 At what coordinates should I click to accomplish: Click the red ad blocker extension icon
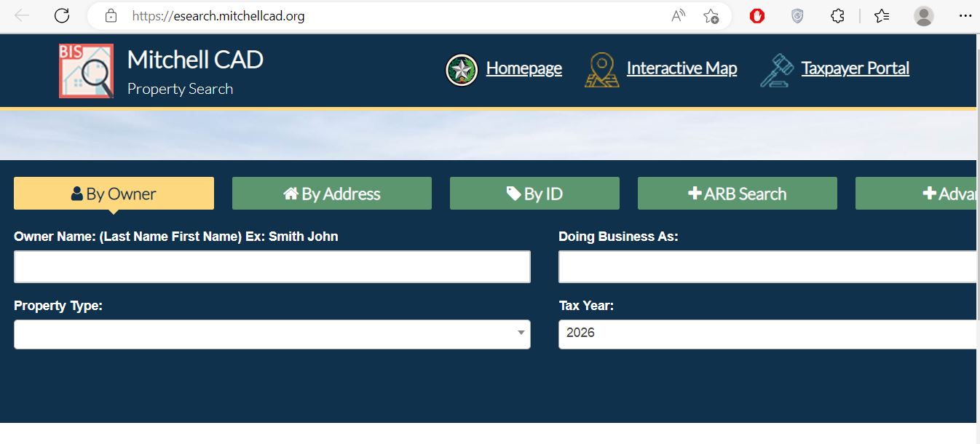[x=757, y=16]
